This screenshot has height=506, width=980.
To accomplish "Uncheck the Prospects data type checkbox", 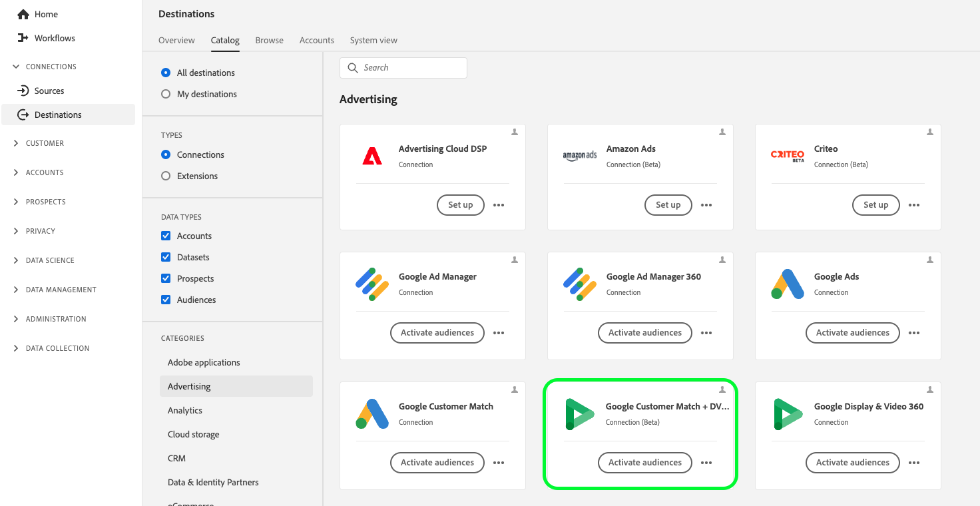I will (166, 278).
